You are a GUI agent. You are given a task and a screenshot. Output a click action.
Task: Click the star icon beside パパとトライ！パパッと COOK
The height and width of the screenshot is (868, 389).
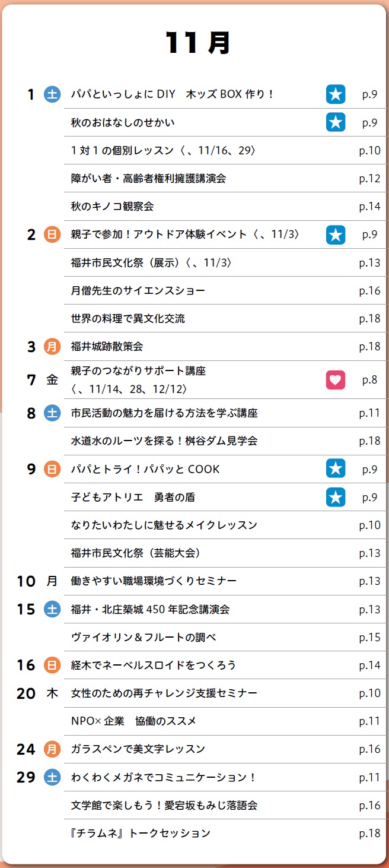coord(336,469)
